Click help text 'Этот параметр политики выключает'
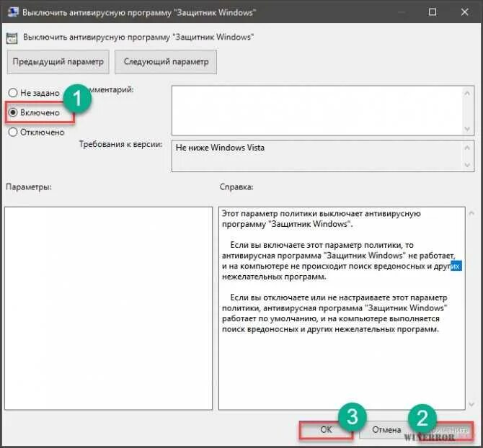This screenshot has width=483, height=448. [x=293, y=213]
